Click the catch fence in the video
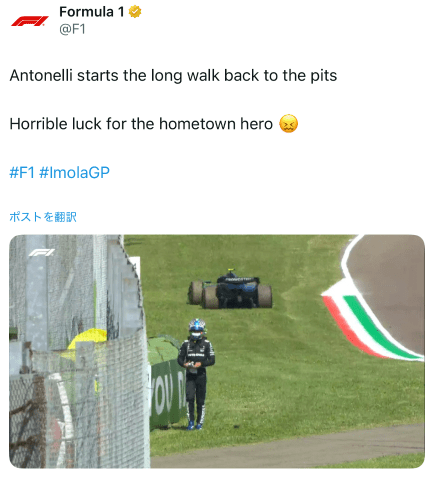434x480 pixels. (78, 352)
